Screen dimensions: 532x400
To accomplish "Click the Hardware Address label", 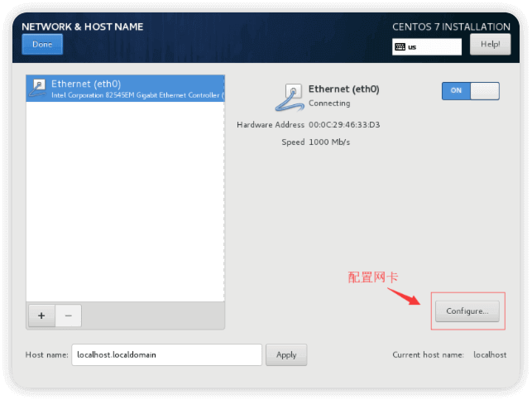I will pyautogui.click(x=271, y=124).
